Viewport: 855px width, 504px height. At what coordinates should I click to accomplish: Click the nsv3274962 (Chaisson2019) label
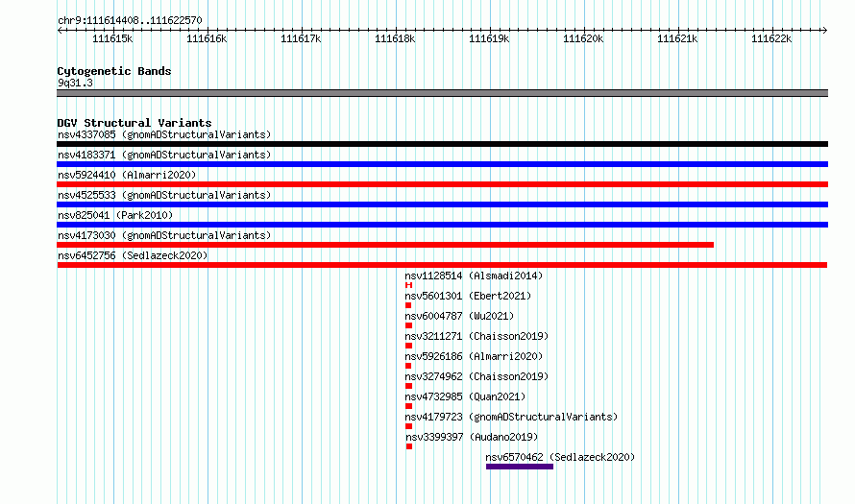(476, 376)
